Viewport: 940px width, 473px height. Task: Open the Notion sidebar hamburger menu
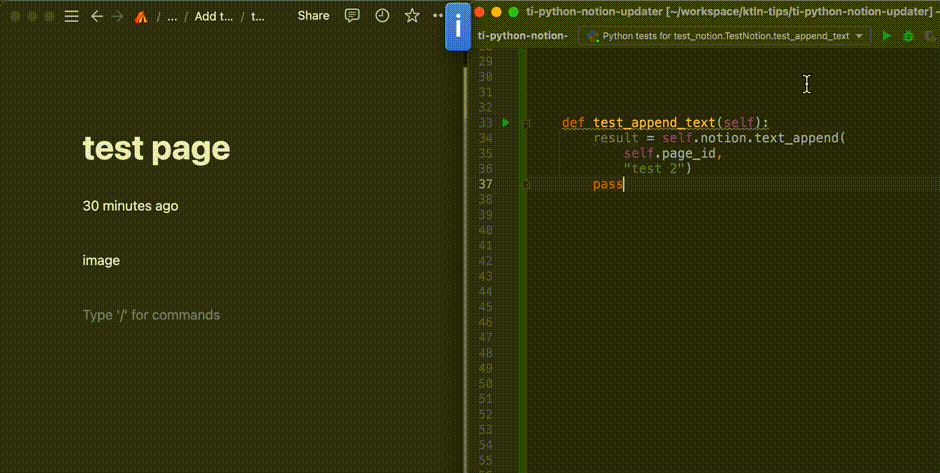(71, 16)
